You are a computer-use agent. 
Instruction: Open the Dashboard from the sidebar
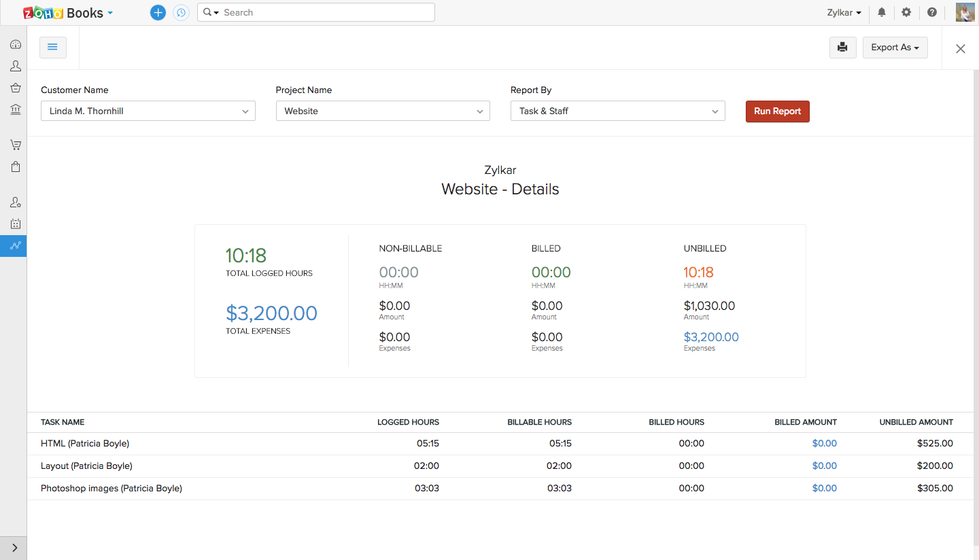(x=15, y=45)
